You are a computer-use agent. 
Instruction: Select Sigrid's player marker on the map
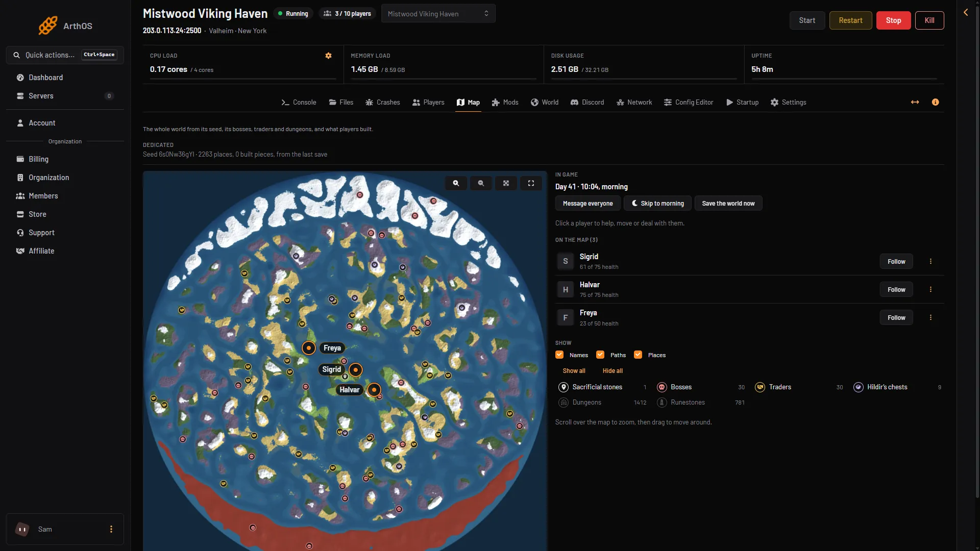pyautogui.click(x=356, y=370)
